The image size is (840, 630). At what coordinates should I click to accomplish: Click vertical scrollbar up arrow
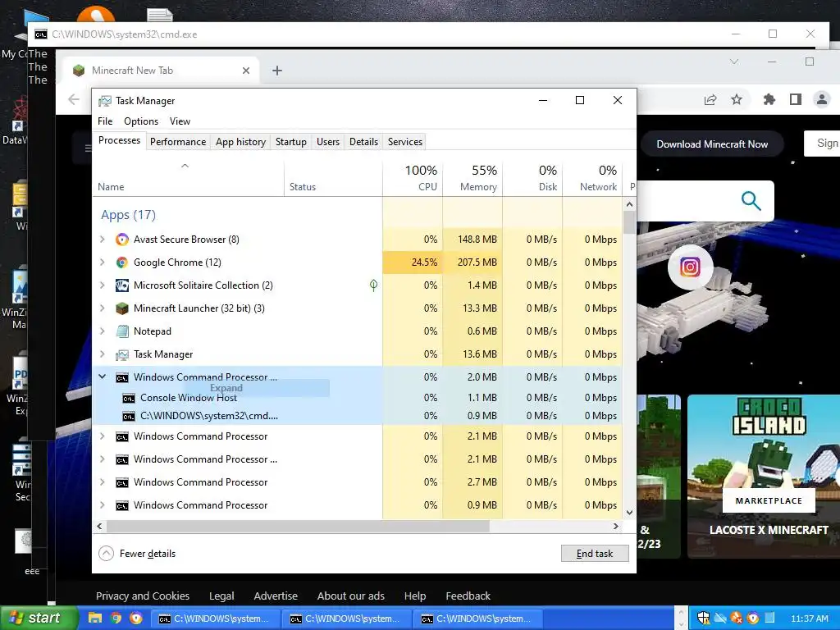pyautogui.click(x=629, y=204)
